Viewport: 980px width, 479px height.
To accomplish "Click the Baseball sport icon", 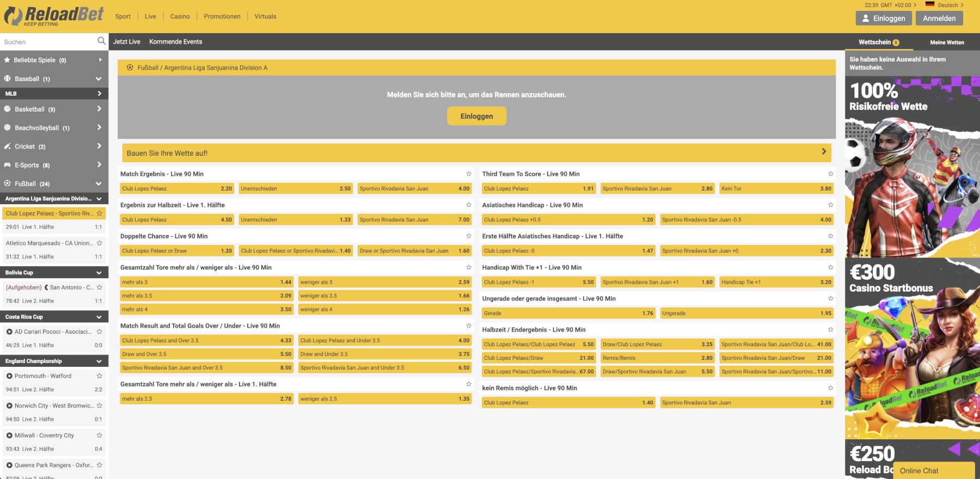I will coord(7,78).
